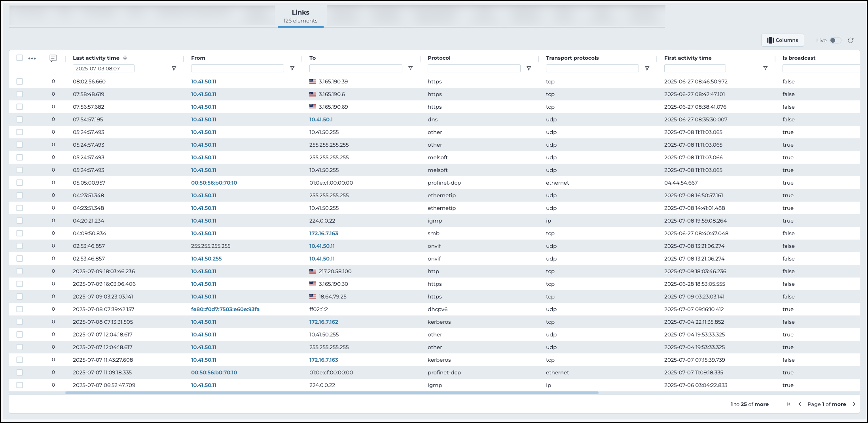
Task: Click the filter icon for First activity time
Action: coord(765,68)
